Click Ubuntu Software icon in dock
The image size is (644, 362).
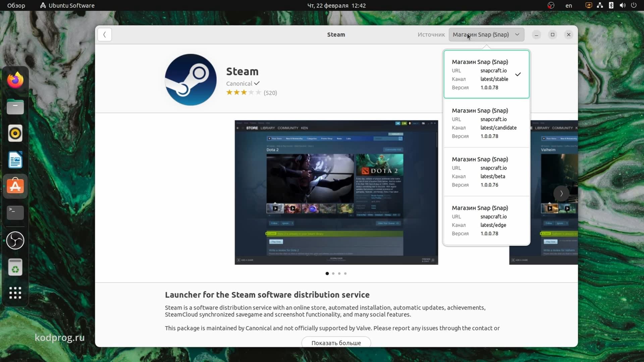(x=15, y=186)
